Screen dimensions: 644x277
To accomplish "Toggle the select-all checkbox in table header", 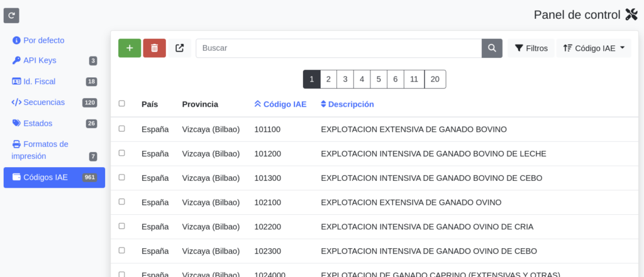I will (122, 104).
